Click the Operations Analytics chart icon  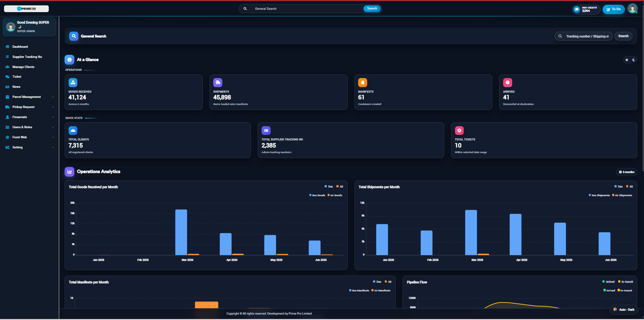(69, 172)
